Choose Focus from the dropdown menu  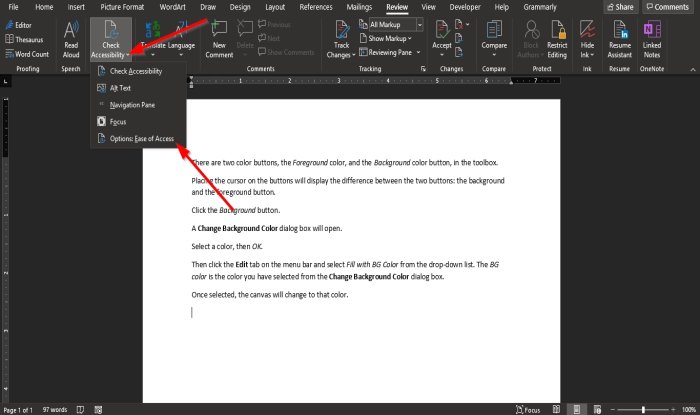pos(138,122)
